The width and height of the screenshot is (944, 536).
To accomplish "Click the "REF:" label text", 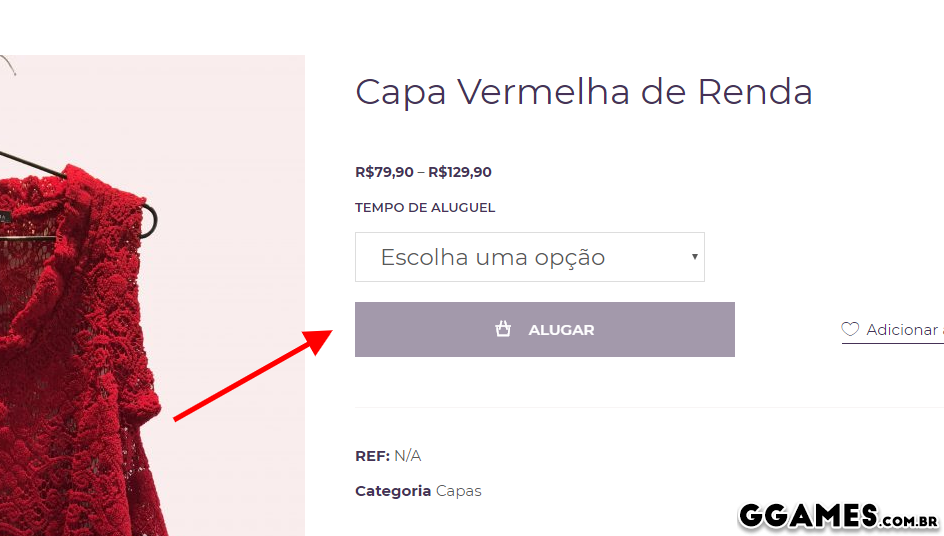I will tap(372, 456).
